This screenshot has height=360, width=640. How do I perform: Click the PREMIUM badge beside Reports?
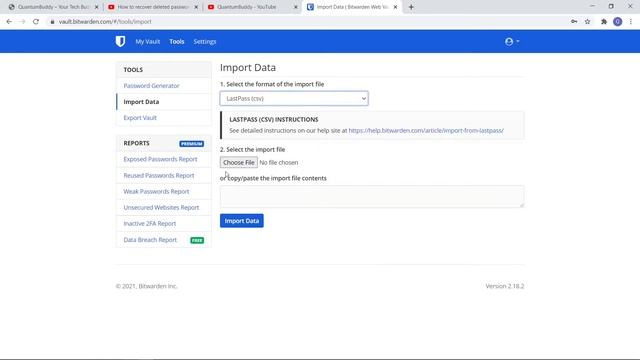point(191,144)
